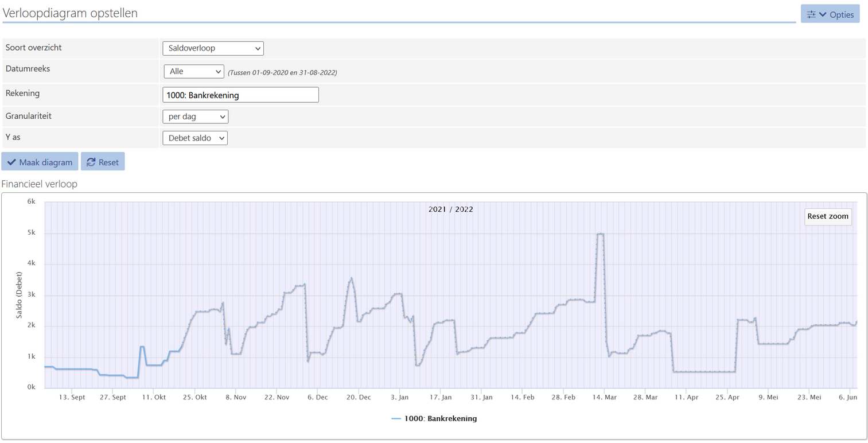Click the Reset button beside Maak diagram

pos(103,162)
